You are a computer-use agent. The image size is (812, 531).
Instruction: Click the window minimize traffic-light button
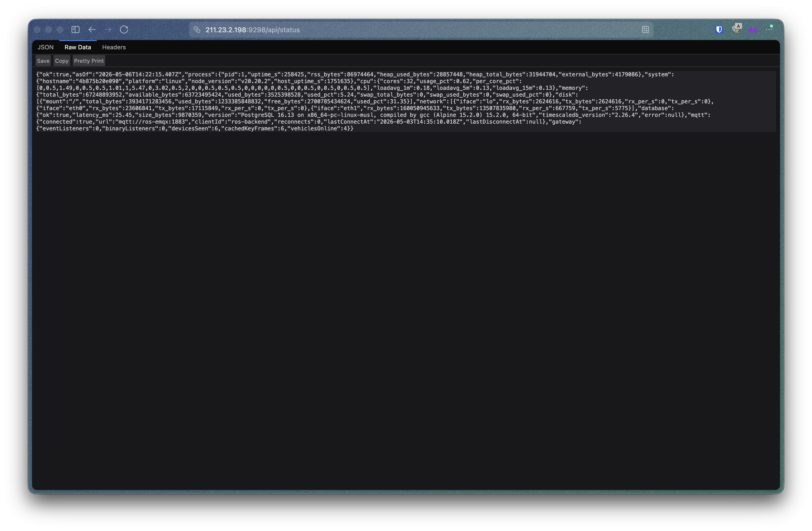[x=48, y=30]
